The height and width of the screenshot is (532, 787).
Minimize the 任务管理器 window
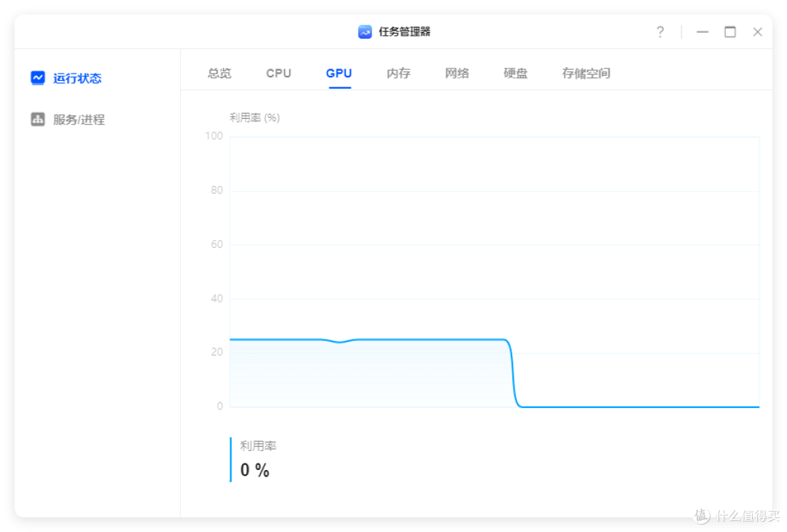point(702,32)
